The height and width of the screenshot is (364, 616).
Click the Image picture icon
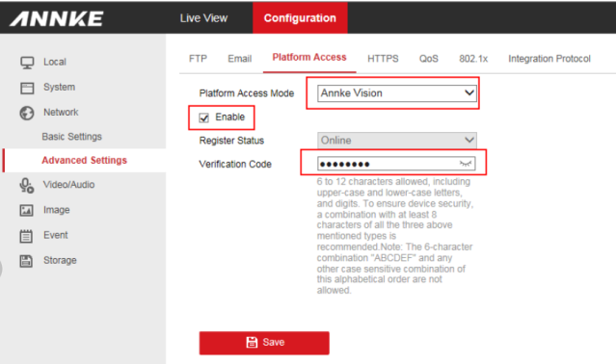point(27,210)
